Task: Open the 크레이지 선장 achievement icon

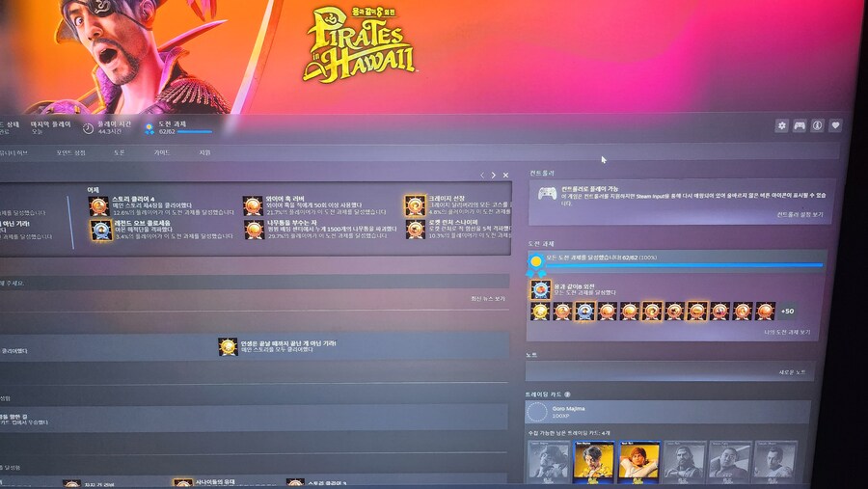Action: point(415,205)
